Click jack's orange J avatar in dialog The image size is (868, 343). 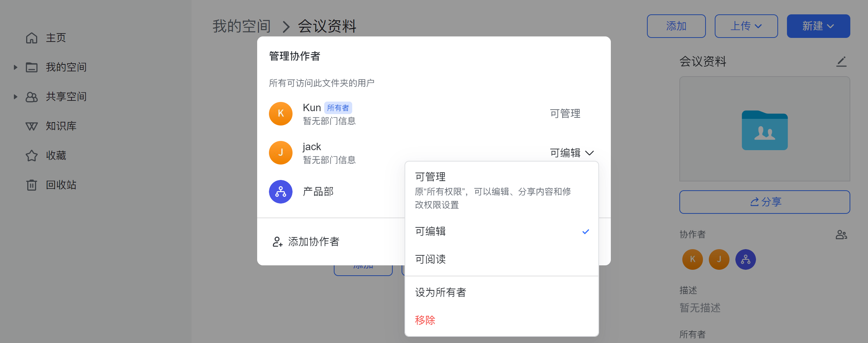(281, 153)
